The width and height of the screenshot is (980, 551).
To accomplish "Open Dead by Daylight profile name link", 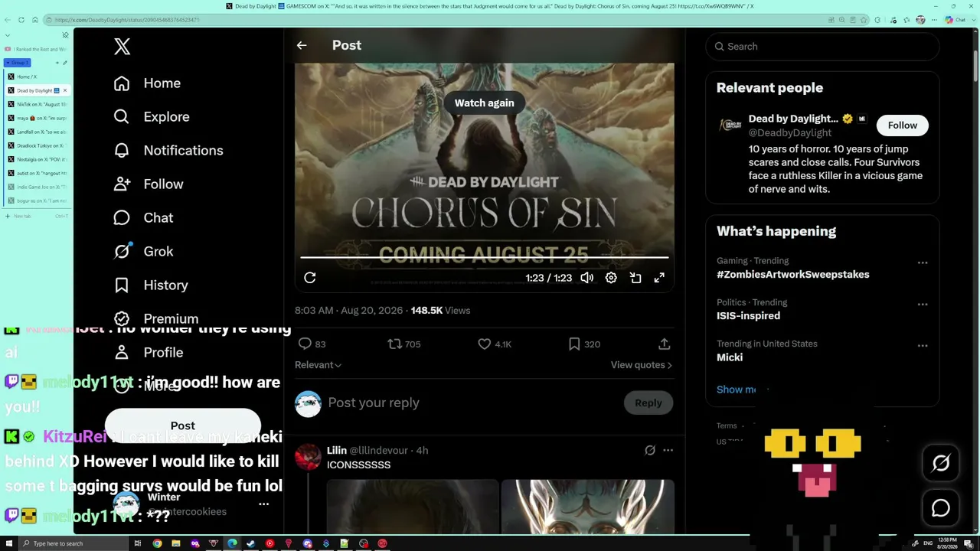I will pyautogui.click(x=793, y=119).
